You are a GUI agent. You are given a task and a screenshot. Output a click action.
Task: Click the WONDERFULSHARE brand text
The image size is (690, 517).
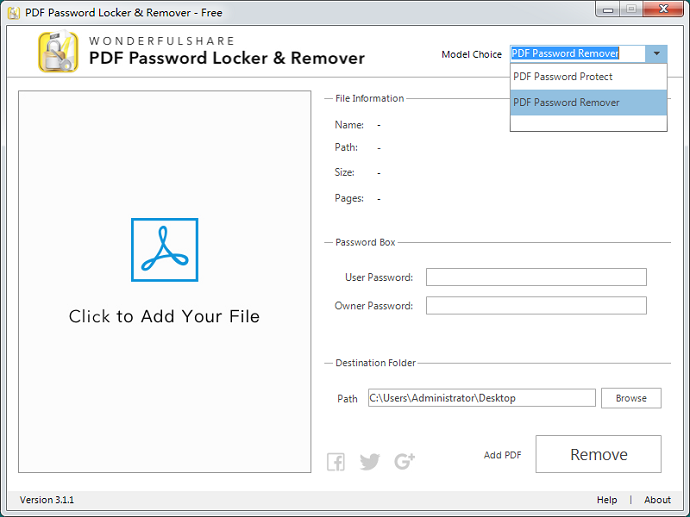click(x=162, y=41)
